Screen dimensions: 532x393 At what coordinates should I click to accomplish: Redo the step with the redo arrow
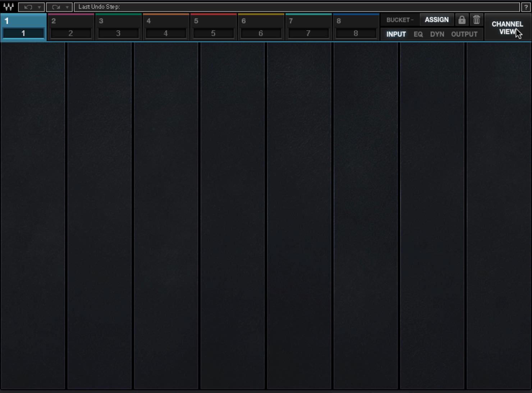(x=56, y=7)
